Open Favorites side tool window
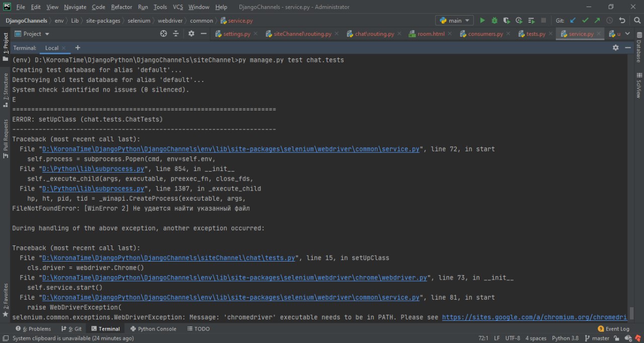Image resolution: width=644 pixels, height=343 pixels. (6, 301)
